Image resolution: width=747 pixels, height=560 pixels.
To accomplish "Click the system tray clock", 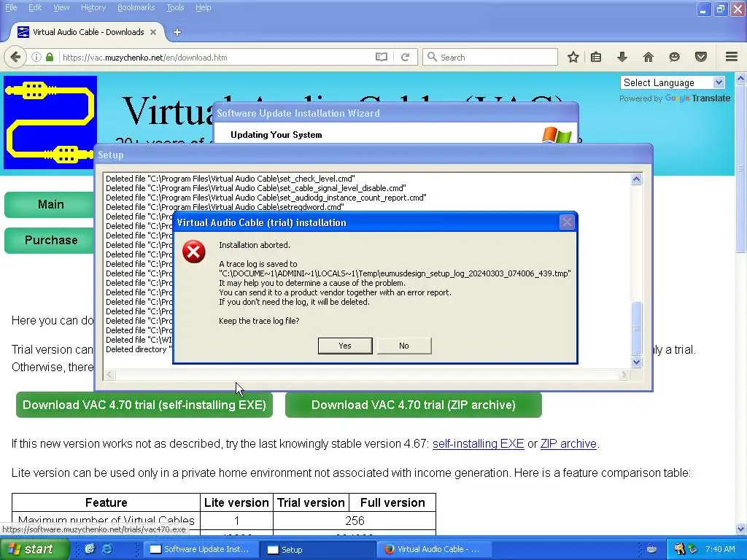I will tap(720, 549).
